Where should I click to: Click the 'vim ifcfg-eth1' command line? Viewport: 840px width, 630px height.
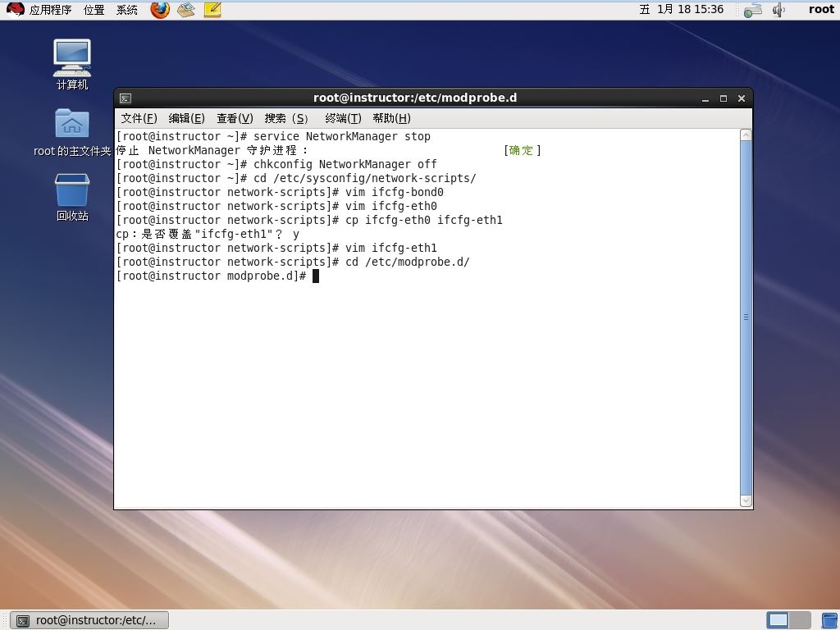pyautogui.click(x=276, y=248)
